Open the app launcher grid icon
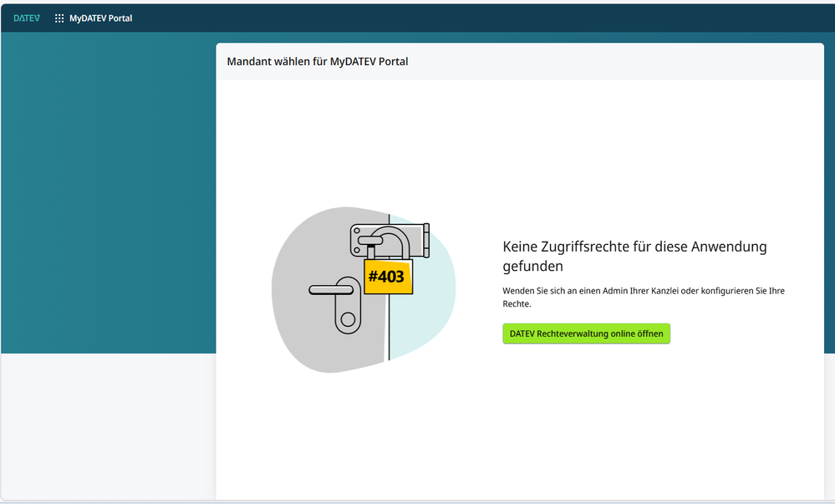Viewport: 835px width, 504px height. (x=59, y=18)
